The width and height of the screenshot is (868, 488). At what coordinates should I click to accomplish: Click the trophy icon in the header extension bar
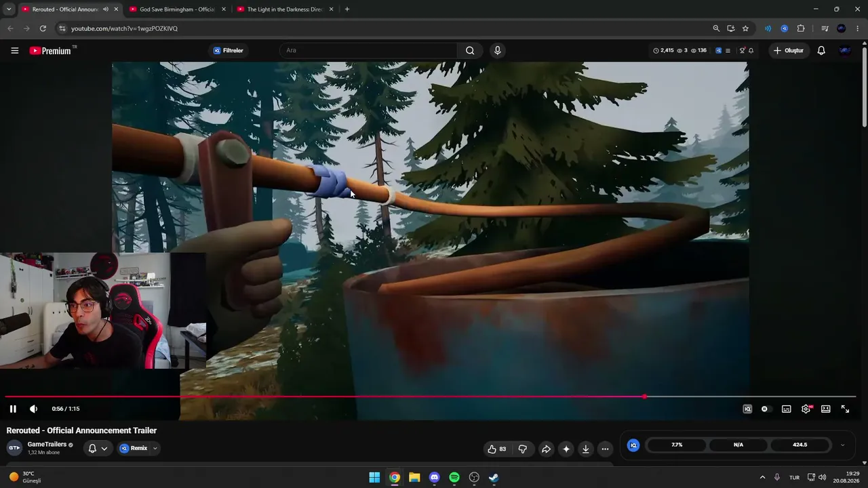coord(743,50)
